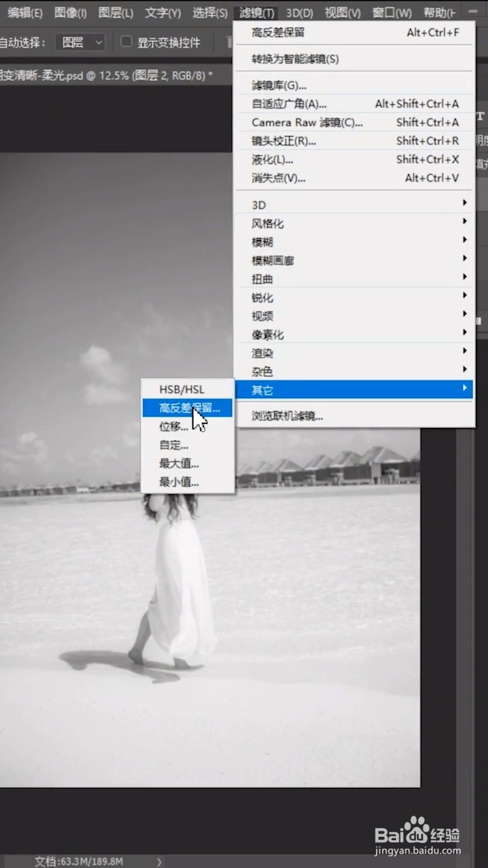Select 自定... in submenu

click(x=188, y=445)
